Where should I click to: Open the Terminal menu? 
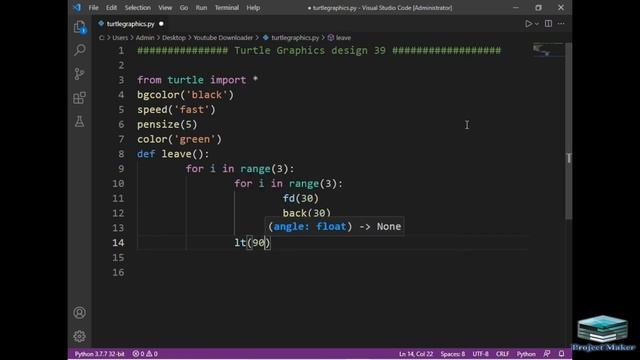point(227,7)
